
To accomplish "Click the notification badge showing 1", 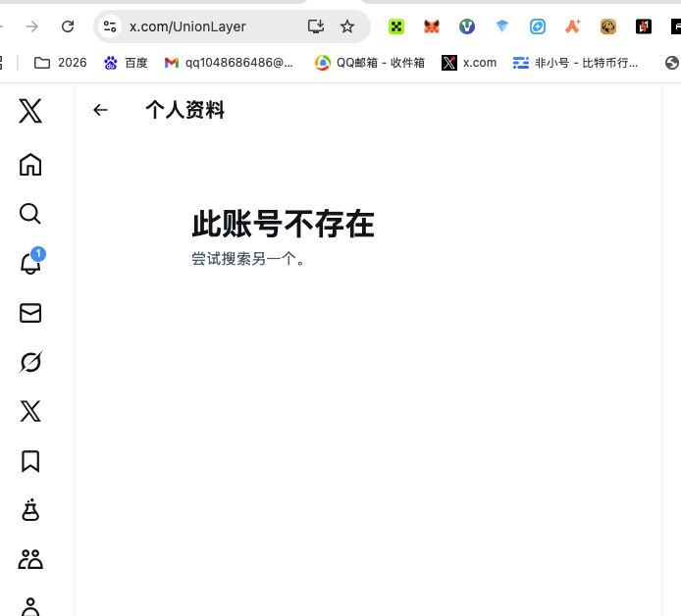I will [38, 253].
